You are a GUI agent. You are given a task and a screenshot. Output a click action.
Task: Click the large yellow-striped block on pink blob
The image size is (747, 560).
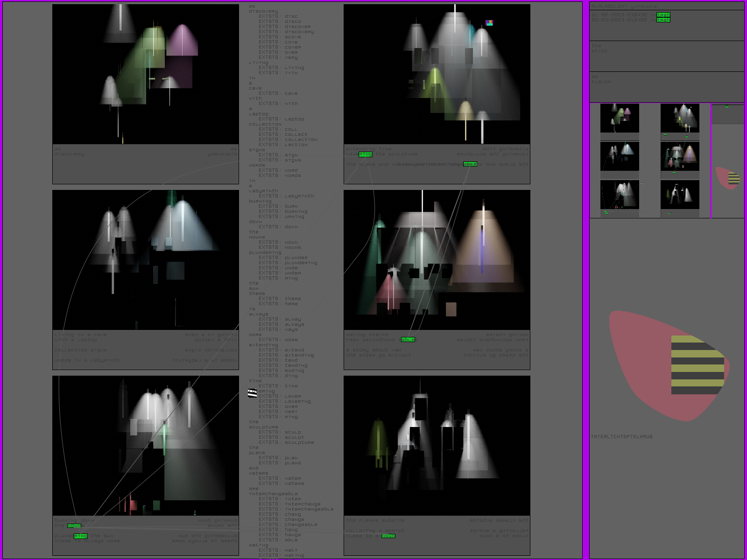click(x=697, y=365)
